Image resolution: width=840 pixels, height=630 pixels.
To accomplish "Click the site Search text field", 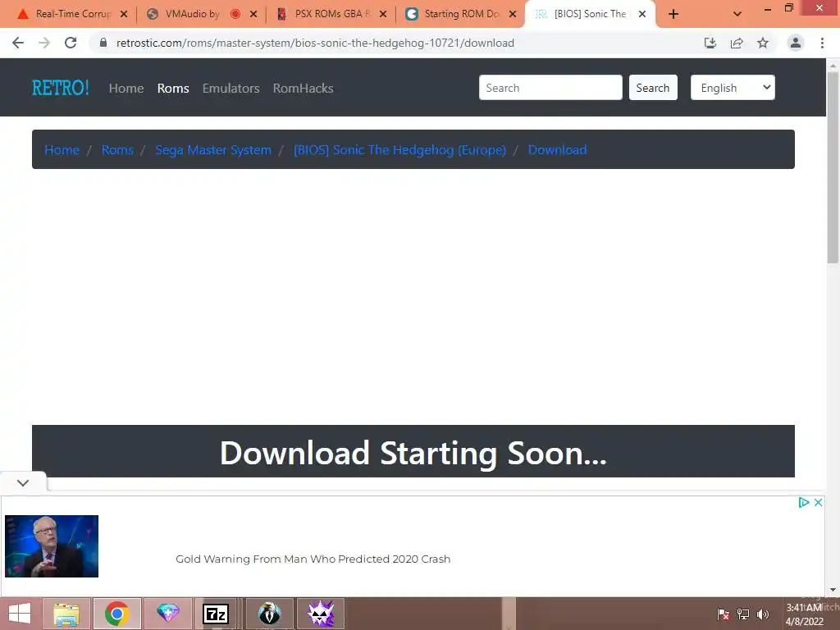I will point(550,87).
